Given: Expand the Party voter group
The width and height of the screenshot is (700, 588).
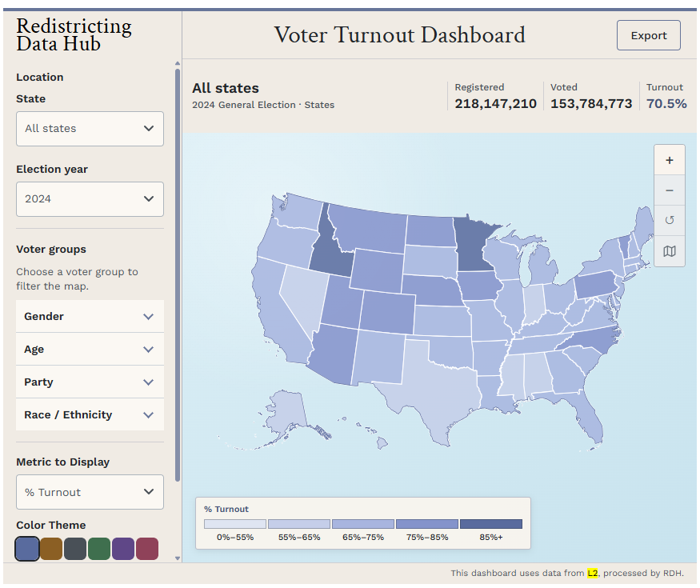Looking at the screenshot, I should point(90,382).
